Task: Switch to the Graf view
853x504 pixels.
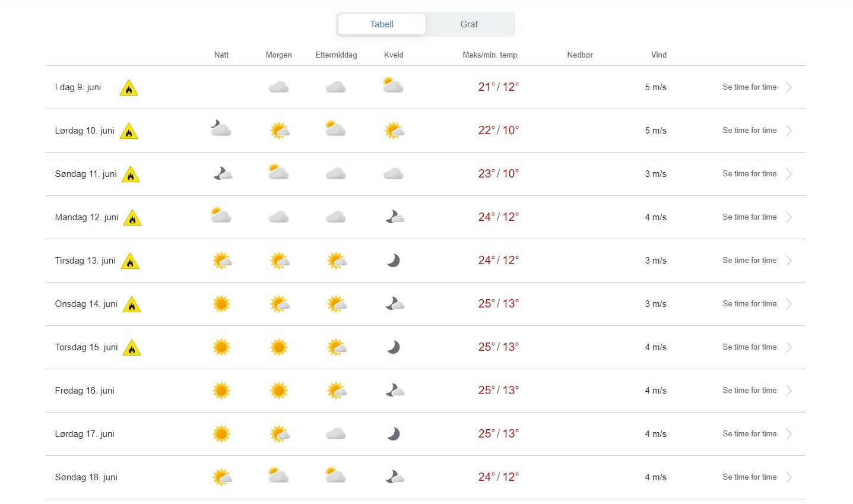Action: [x=469, y=24]
